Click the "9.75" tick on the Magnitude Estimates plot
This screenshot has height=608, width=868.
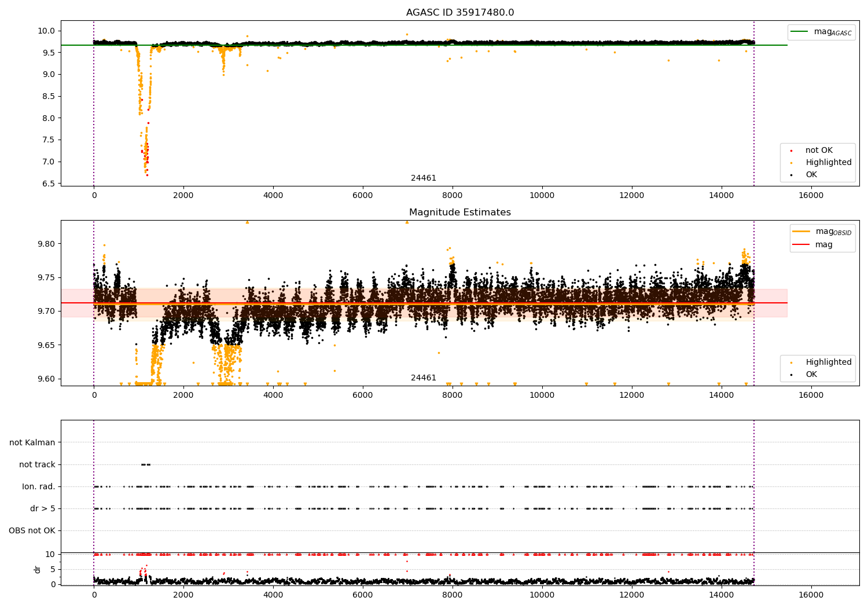coord(46,278)
